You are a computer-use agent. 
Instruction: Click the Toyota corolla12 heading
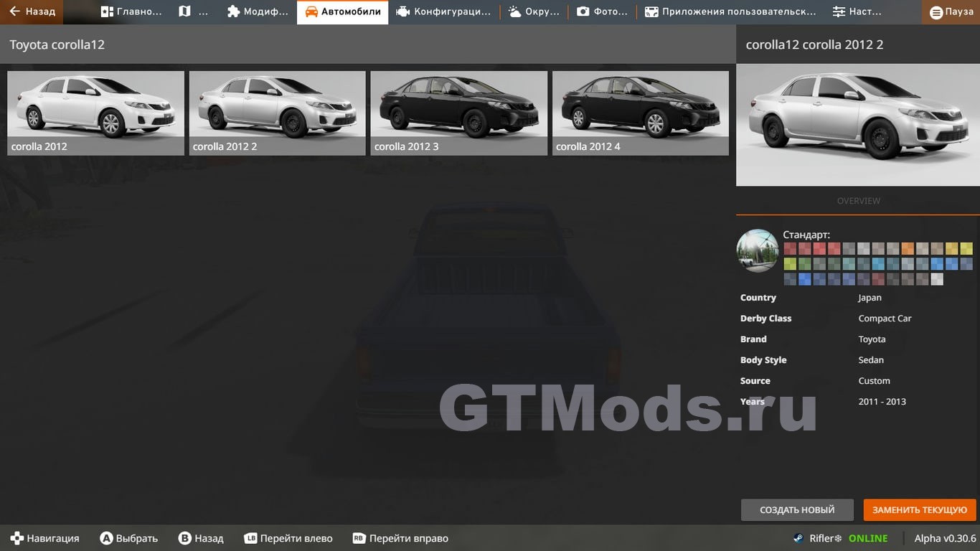click(57, 44)
